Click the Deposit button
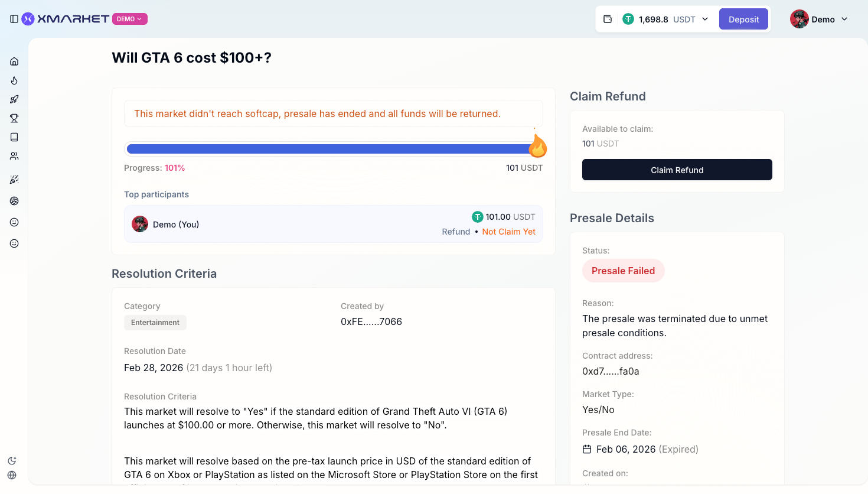The image size is (868, 494). [743, 19]
